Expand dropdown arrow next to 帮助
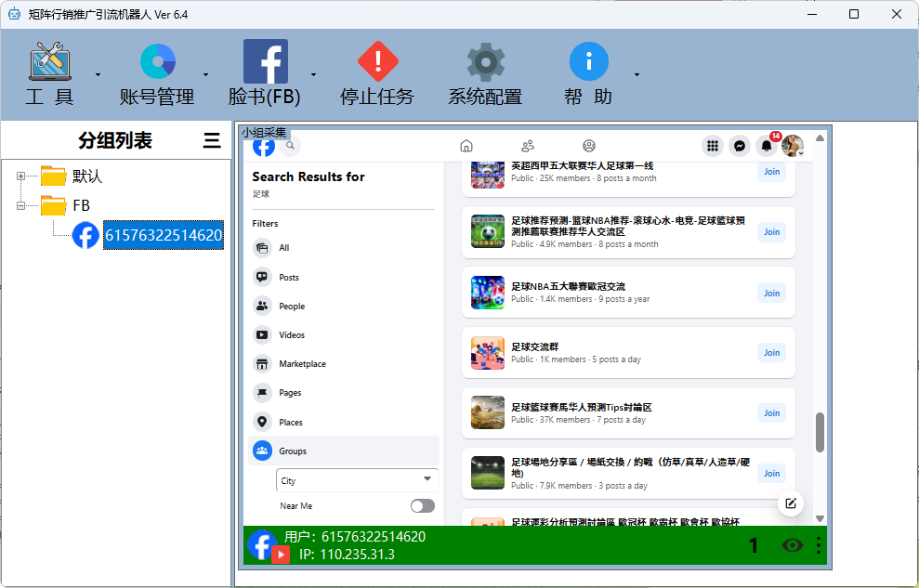This screenshot has width=919, height=588. click(x=637, y=74)
